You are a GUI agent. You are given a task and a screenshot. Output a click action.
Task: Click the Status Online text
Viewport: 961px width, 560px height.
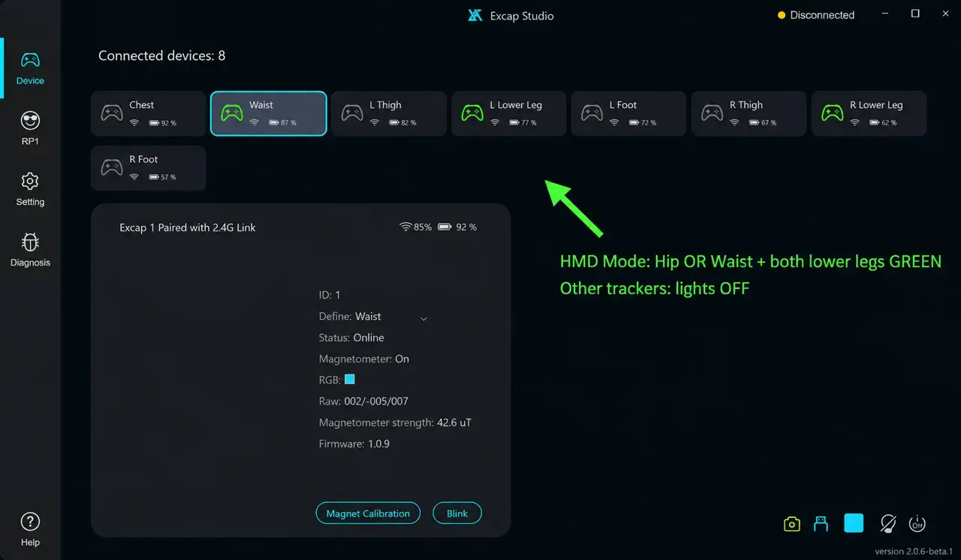point(351,338)
